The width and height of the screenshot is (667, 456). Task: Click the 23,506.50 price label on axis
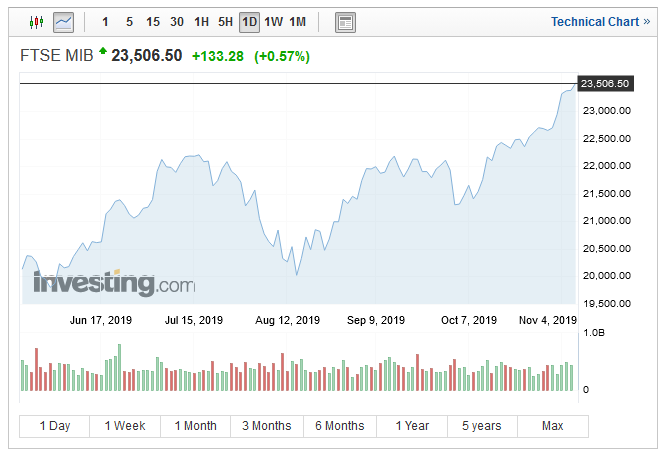(605, 83)
